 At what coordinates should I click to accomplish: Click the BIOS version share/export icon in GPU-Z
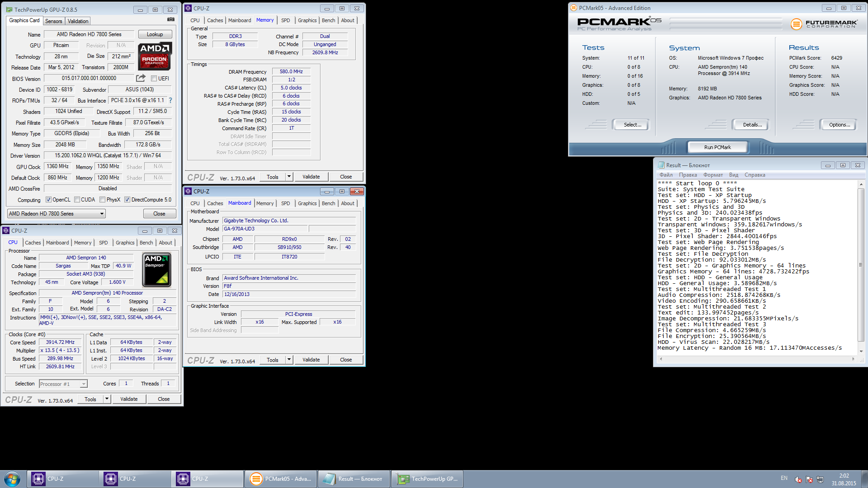click(x=141, y=78)
